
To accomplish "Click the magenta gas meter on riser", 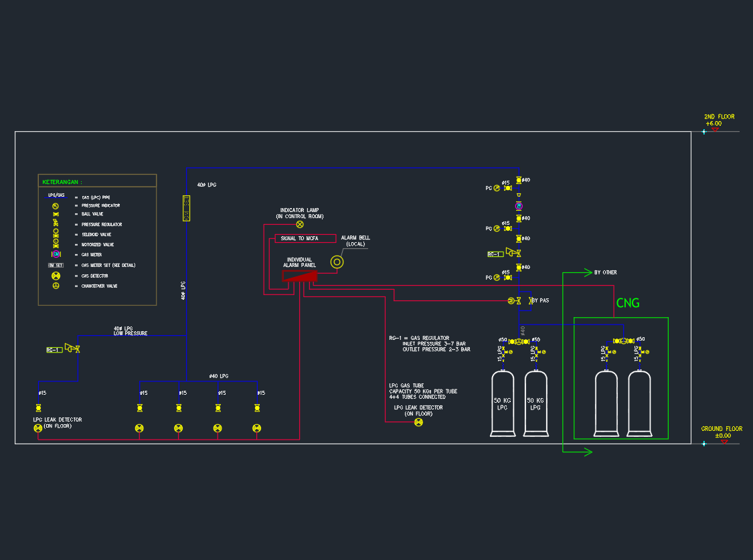I will point(519,205).
